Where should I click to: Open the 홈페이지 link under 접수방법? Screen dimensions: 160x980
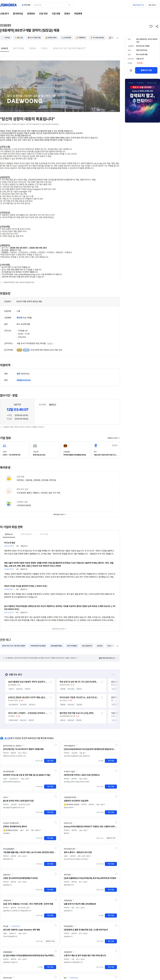[x=52, y=404]
